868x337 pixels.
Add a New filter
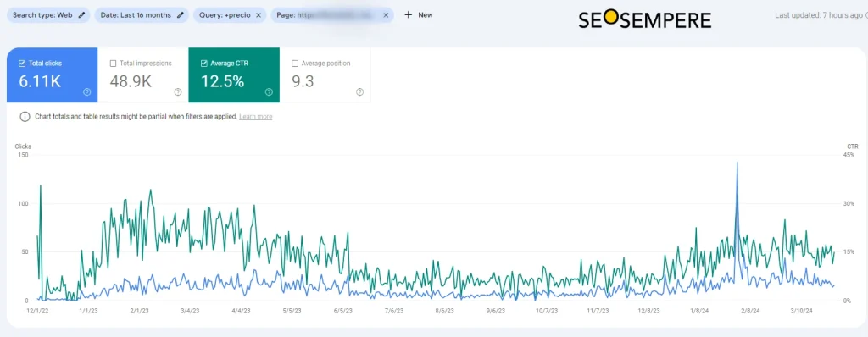418,15
